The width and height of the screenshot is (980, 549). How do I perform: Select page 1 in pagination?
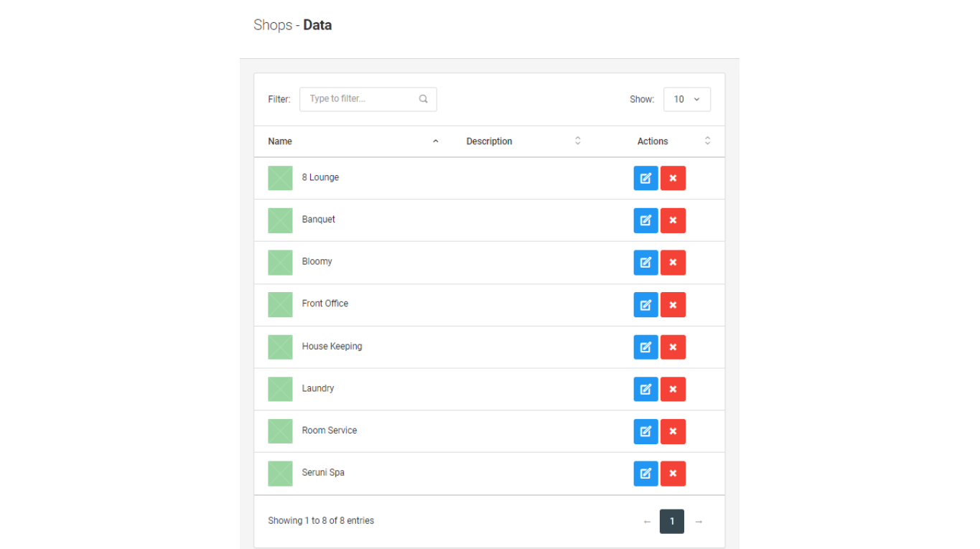672,522
